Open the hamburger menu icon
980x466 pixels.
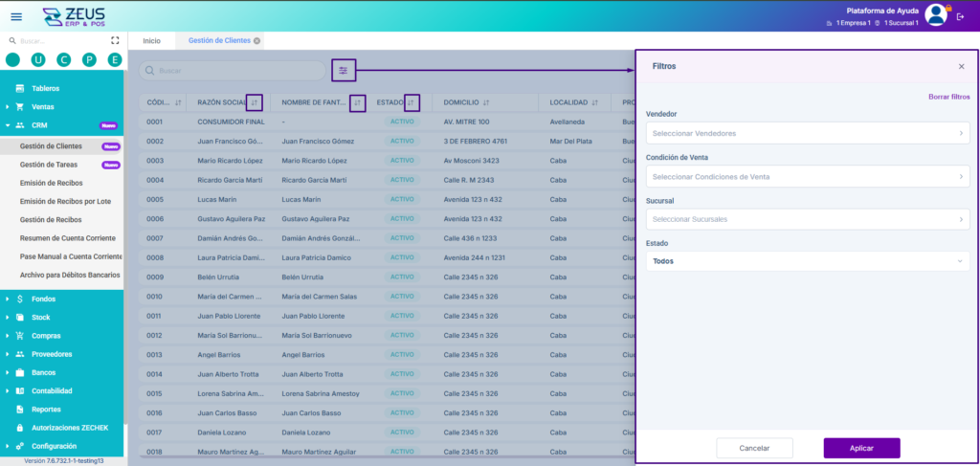[16, 17]
